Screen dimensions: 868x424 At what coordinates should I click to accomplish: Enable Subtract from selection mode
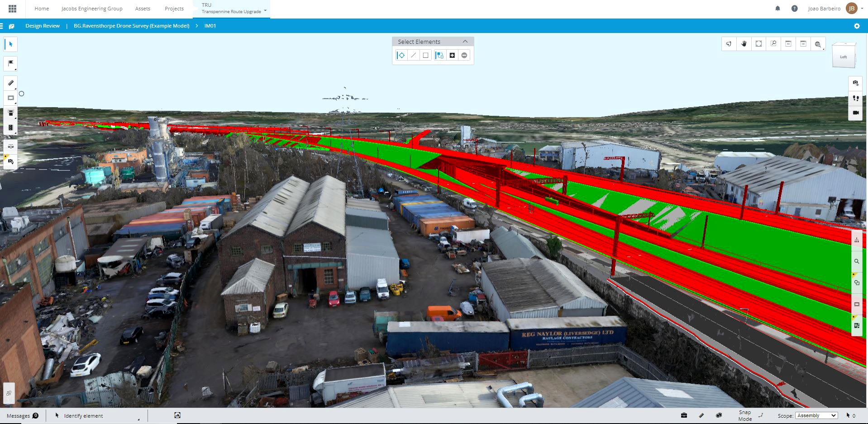tap(464, 55)
